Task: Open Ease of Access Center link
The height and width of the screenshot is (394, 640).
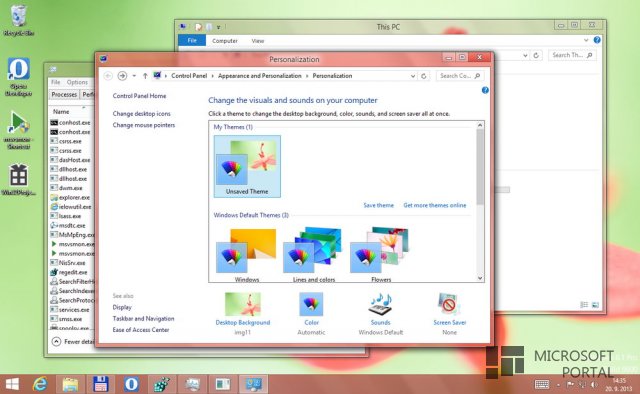Action: click(x=141, y=329)
